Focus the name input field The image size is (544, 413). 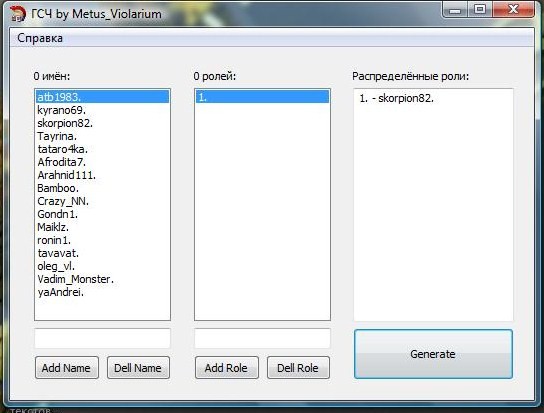102,338
